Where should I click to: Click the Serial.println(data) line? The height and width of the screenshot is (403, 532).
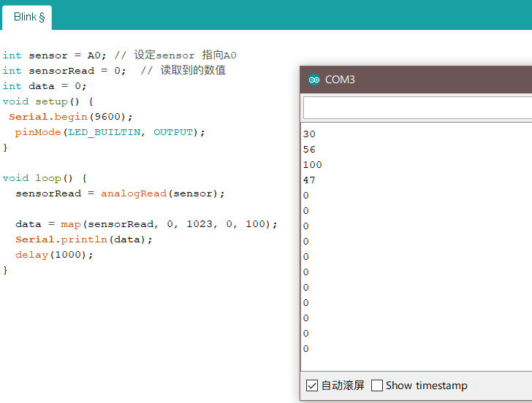click(84, 239)
